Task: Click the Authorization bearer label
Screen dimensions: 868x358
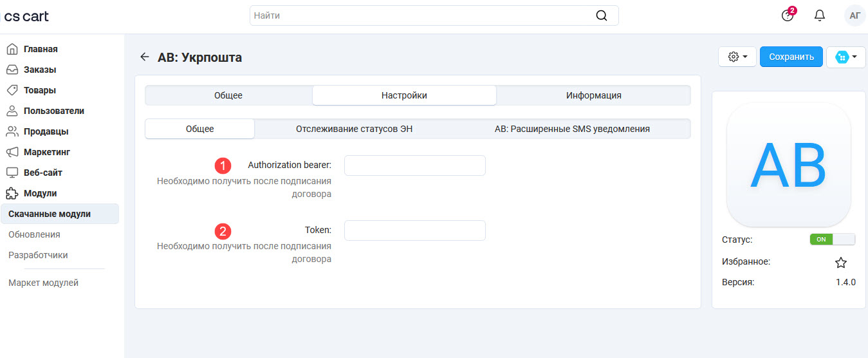Action: click(x=290, y=165)
